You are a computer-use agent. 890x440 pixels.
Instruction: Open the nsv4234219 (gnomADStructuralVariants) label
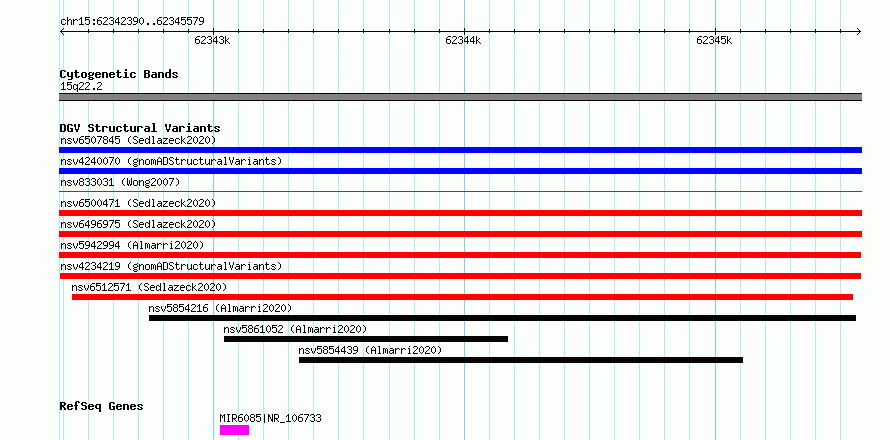[171, 266]
